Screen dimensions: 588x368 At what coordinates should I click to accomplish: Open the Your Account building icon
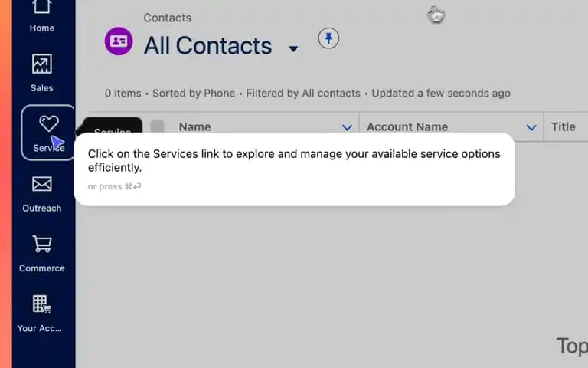[41, 304]
